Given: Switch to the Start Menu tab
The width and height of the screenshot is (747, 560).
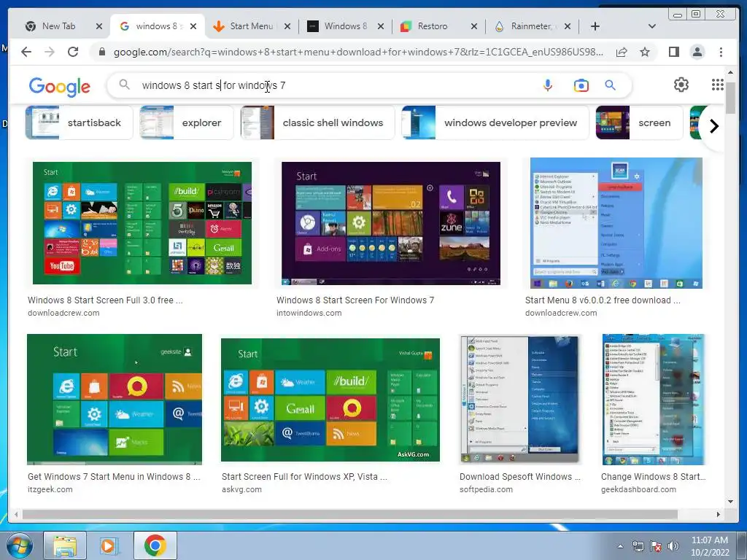Looking at the screenshot, I should tap(251, 26).
